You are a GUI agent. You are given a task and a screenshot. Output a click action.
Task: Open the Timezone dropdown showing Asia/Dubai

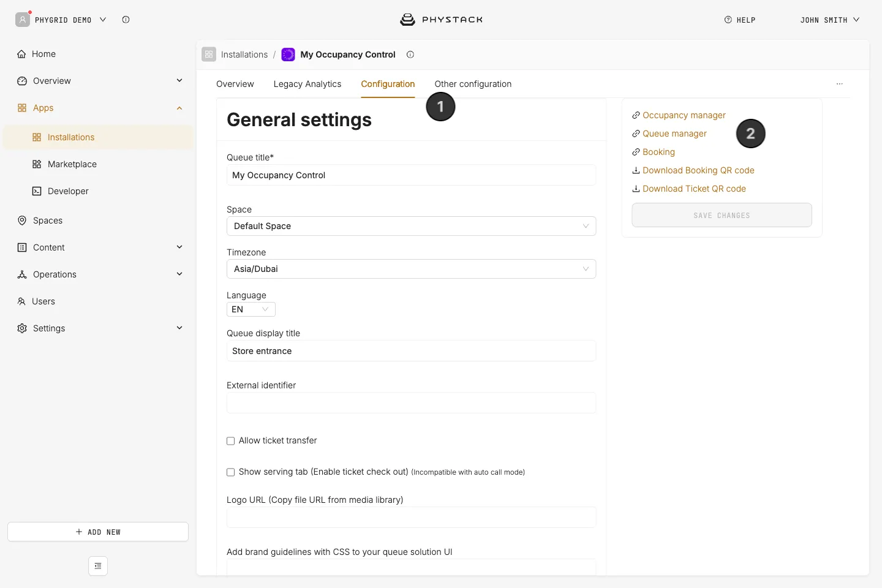(x=412, y=269)
